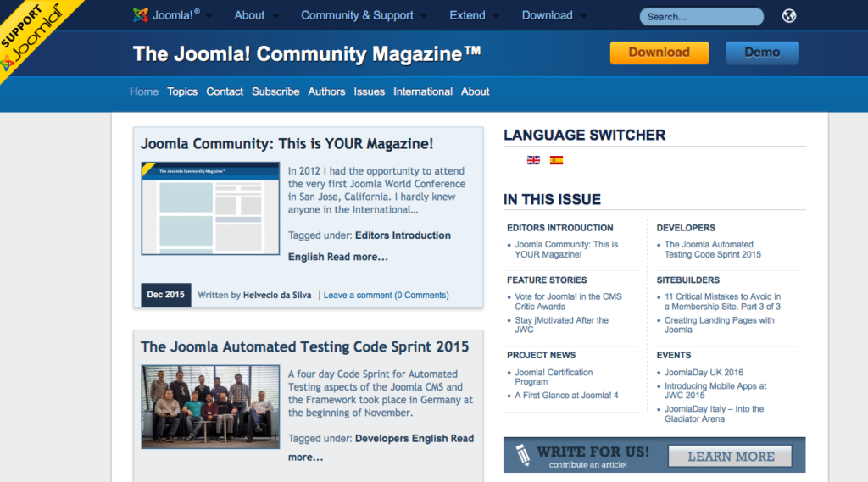Viewport: 868px width, 482px height.
Task: Expand the Extend menu arrow
Action: 496,16
